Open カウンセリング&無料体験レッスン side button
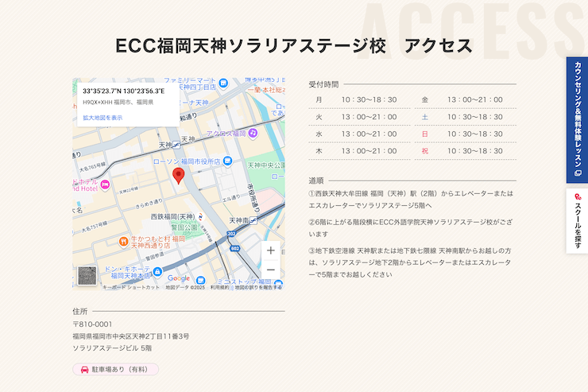 (x=577, y=119)
